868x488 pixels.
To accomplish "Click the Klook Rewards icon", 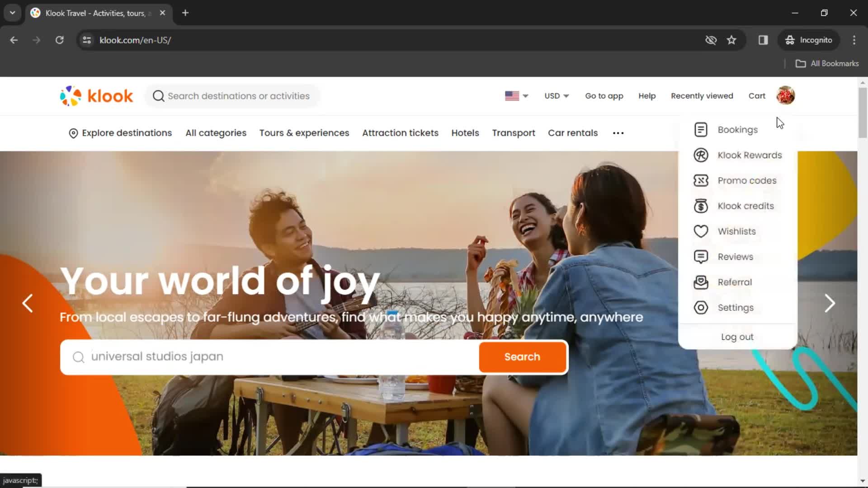I will point(700,155).
